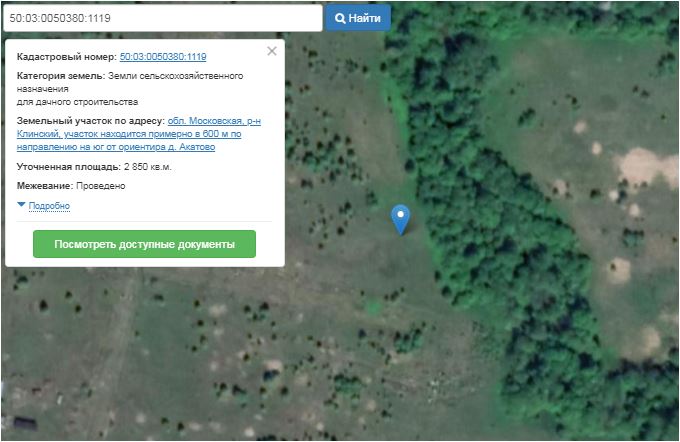Click the для дачного строительства text

(x=77, y=102)
